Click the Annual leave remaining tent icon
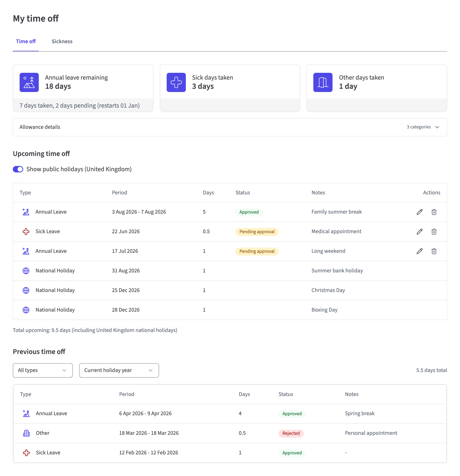This screenshot has width=460, height=476. pyautogui.click(x=29, y=82)
